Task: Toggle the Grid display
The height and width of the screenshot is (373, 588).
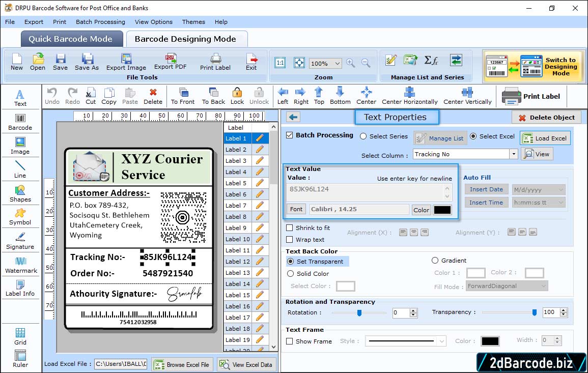Action: coord(20,337)
